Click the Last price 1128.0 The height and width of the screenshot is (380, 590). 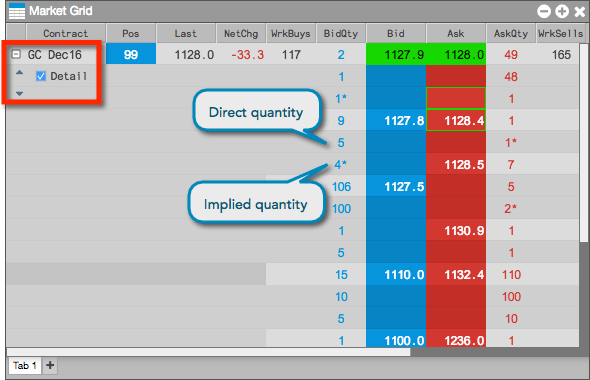pyautogui.click(x=194, y=55)
